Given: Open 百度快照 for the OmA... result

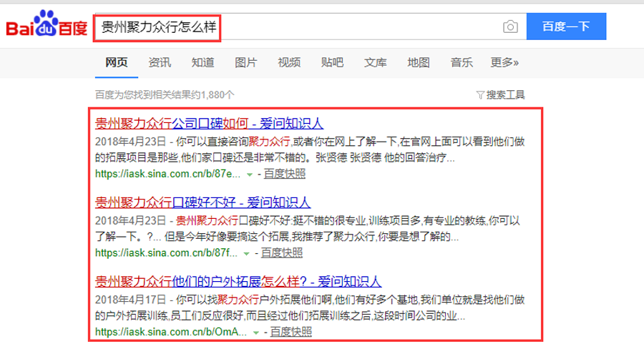Looking at the screenshot, I should (x=291, y=332).
